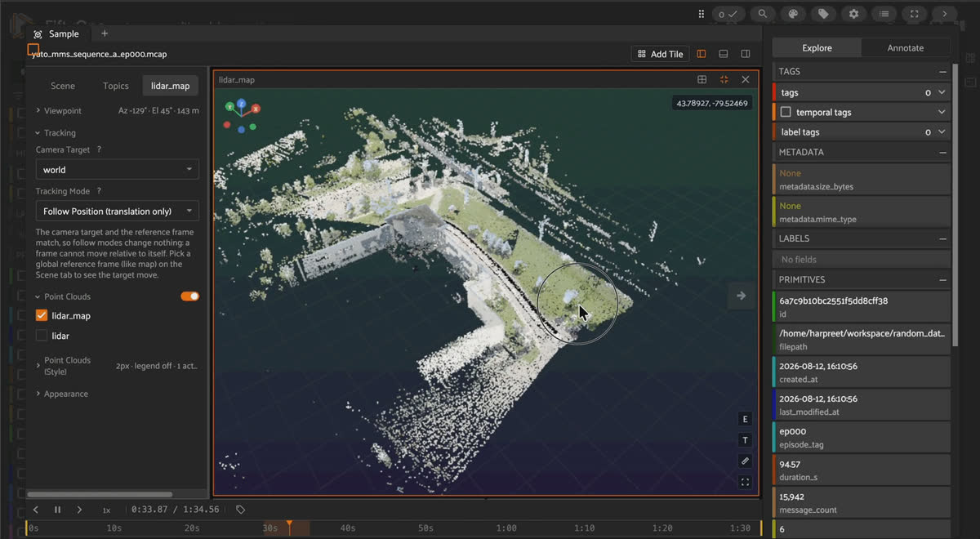
Task: Change the 1x playback speed
Action: [106, 510]
